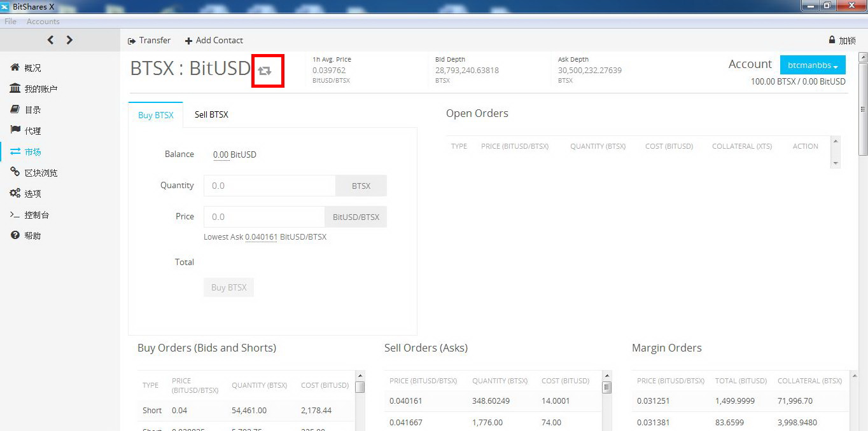Click the forward navigation arrow

(69, 40)
